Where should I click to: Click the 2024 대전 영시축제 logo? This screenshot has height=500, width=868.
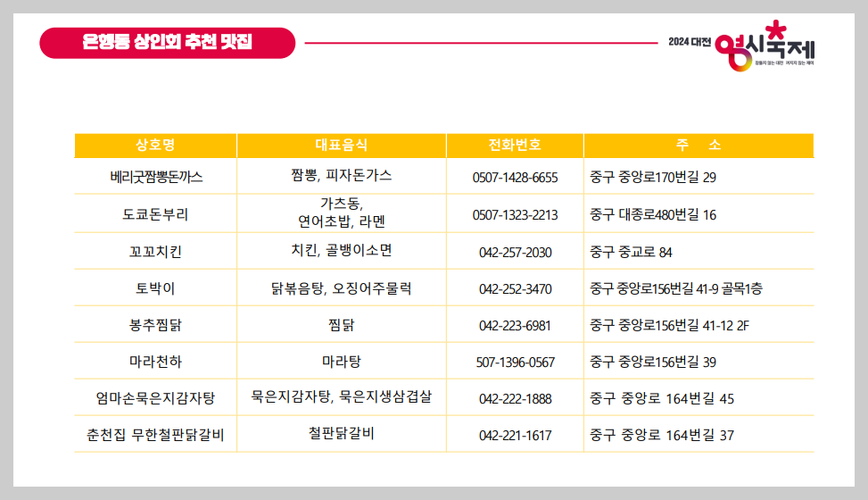tap(742, 46)
